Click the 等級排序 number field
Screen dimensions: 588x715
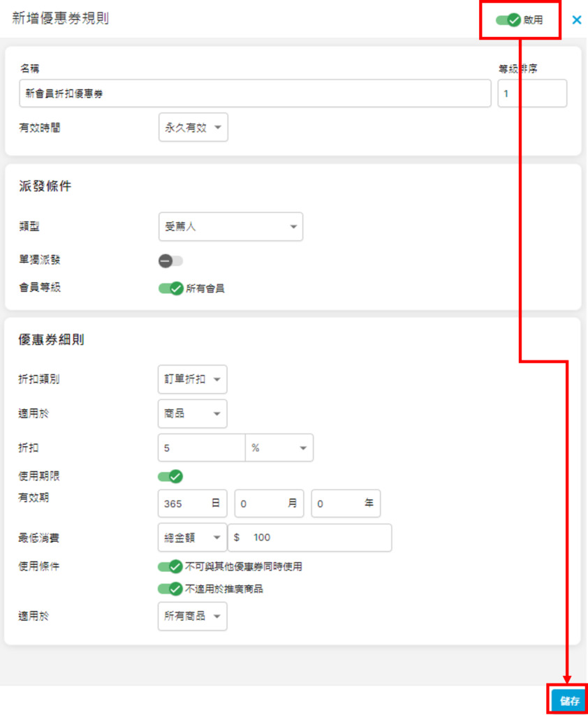pos(531,94)
